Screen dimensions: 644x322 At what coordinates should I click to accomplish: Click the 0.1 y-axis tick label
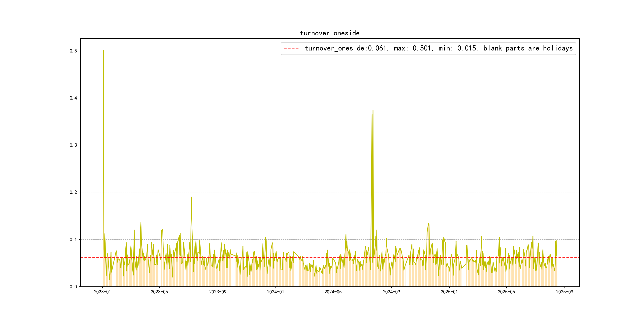point(73,240)
